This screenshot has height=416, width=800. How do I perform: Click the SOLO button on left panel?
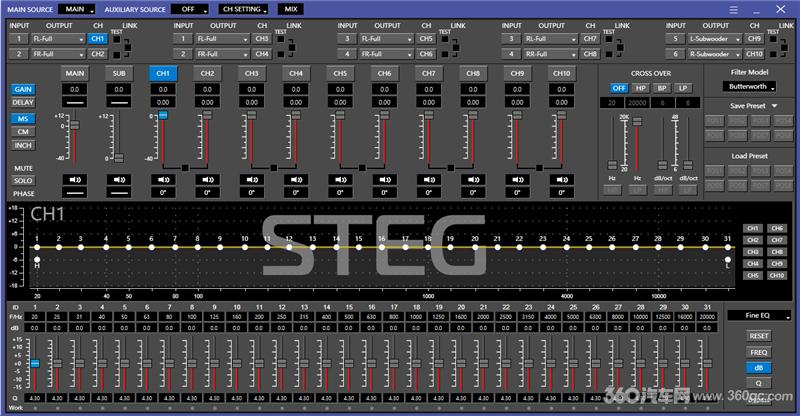click(x=23, y=181)
